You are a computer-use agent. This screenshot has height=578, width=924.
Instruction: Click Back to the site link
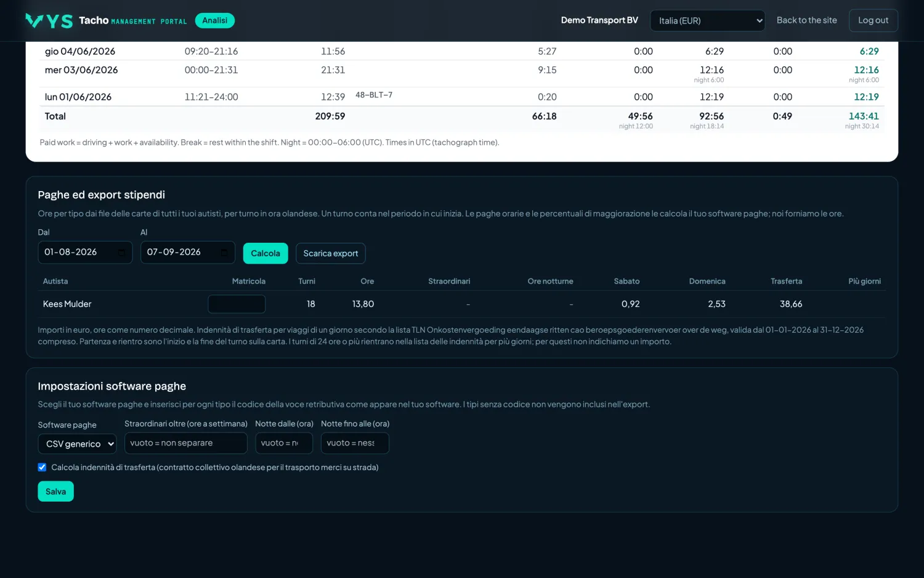pyautogui.click(x=806, y=20)
